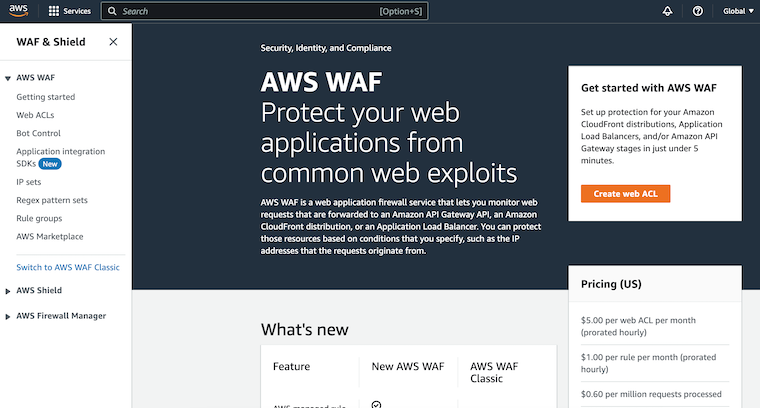
Task: Go to Web ACLs page
Action: pyautogui.click(x=35, y=115)
